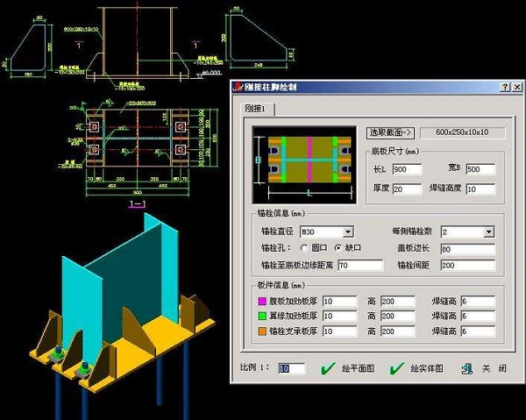Click the 比例 scale input field
This screenshot has width=526, height=420.
click(291, 369)
